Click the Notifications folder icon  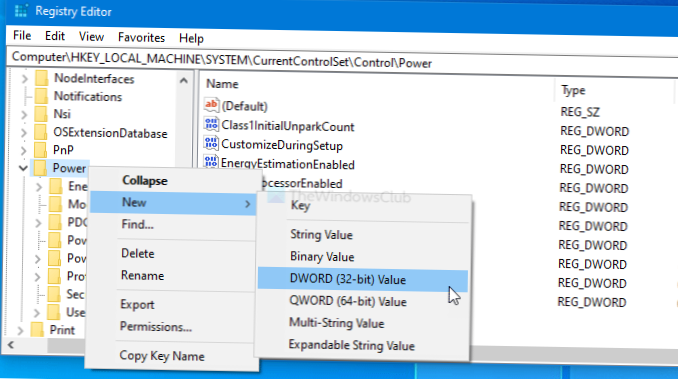[41, 96]
